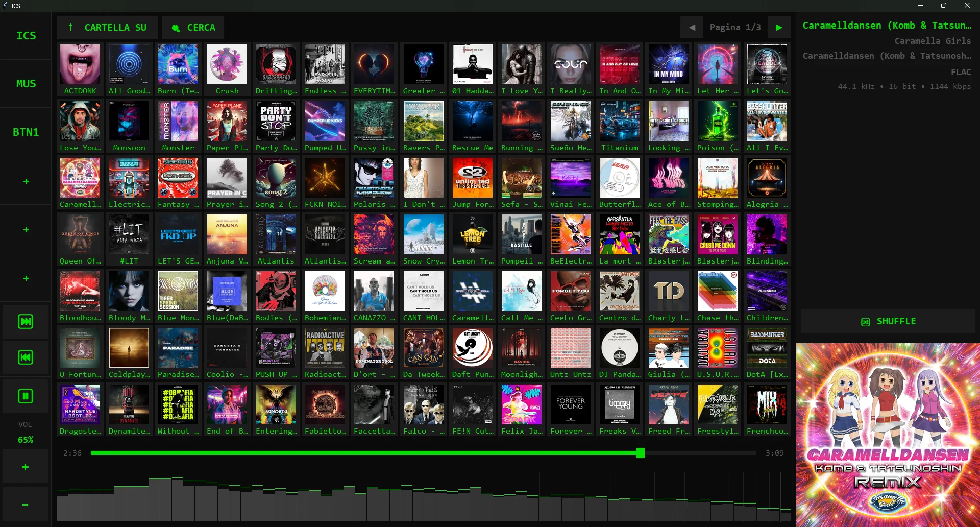This screenshot has height=527, width=980.
Task: Play the Bloody M... tile
Action: pos(129,296)
